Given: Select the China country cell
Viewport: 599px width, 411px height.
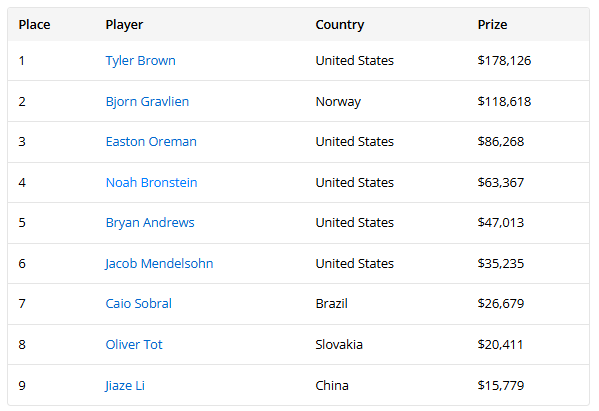Looking at the screenshot, I should coord(332,385).
